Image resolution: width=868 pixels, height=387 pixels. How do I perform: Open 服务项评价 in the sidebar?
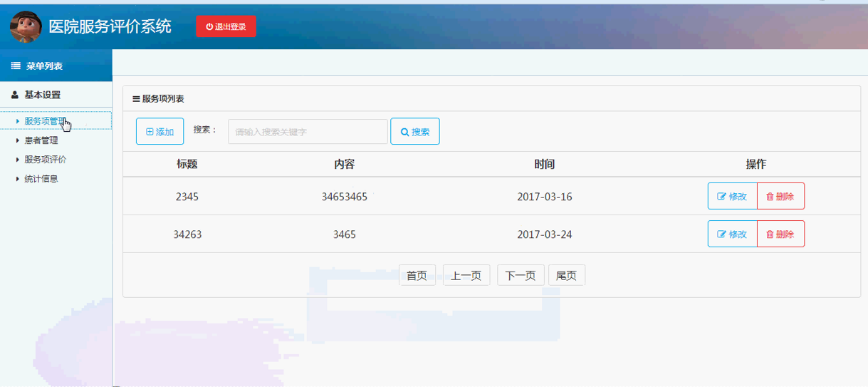coord(46,160)
